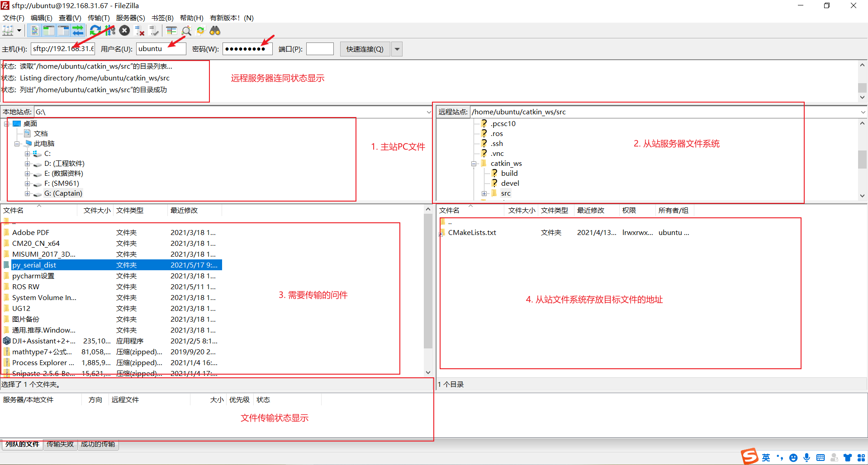Expand the D: (工程软件) drive node
This screenshot has height=465, width=868.
pos(28,164)
